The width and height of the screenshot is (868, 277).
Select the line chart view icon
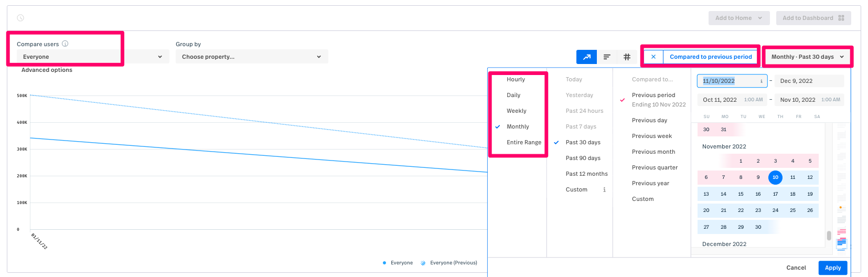point(586,57)
